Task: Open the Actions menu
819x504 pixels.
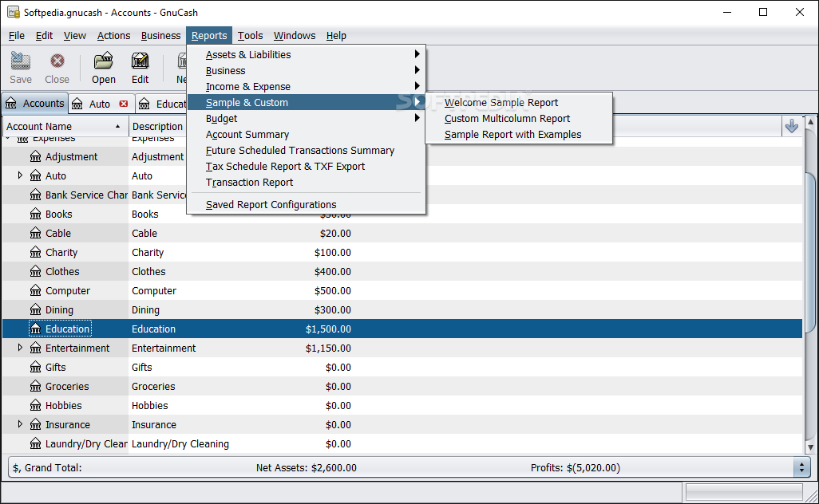Action: pos(113,35)
